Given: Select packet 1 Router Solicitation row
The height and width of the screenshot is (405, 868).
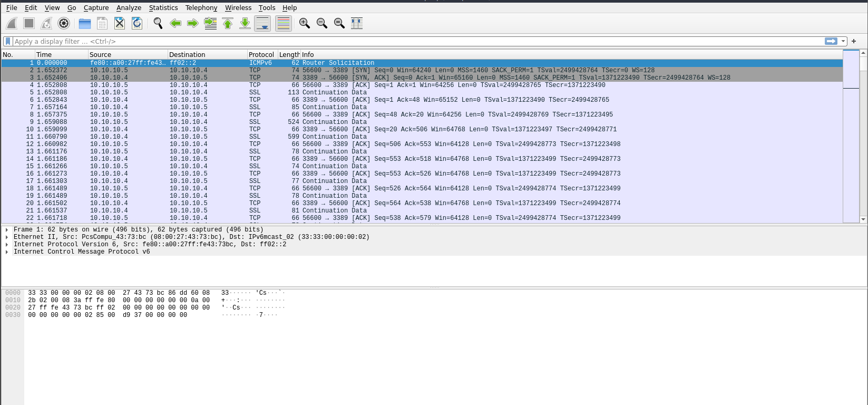Looking at the screenshot, I should coord(422,63).
